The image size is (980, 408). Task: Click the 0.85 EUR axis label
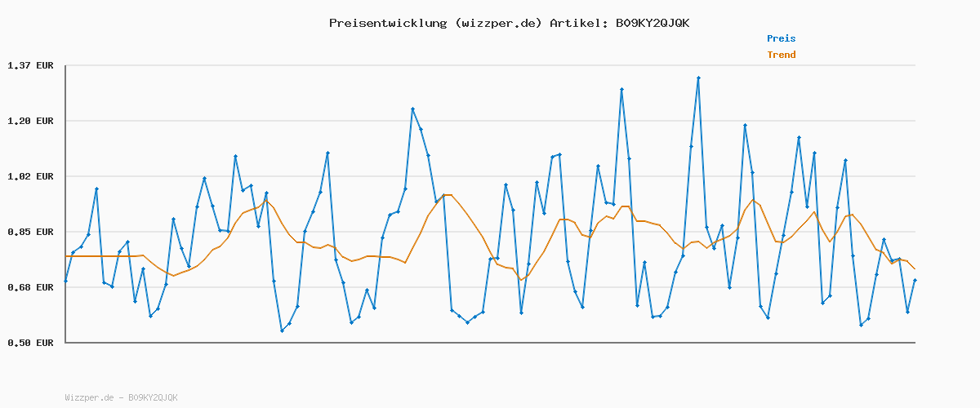[30, 232]
